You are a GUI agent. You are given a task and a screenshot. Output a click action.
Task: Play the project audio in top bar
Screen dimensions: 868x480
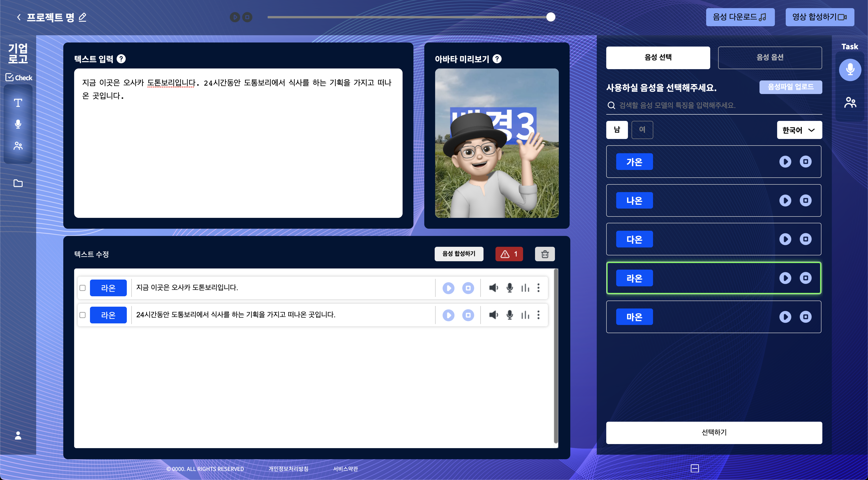pyautogui.click(x=235, y=17)
